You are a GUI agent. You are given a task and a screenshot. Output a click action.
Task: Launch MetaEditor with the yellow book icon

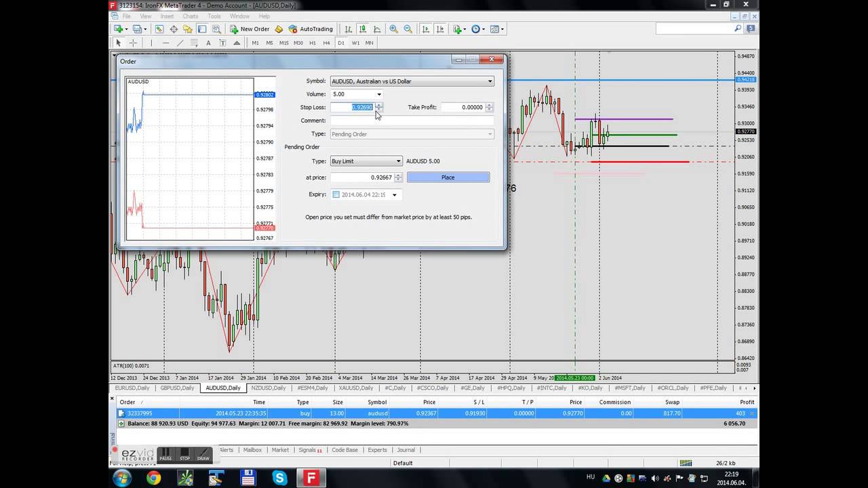click(x=279, y=29)
